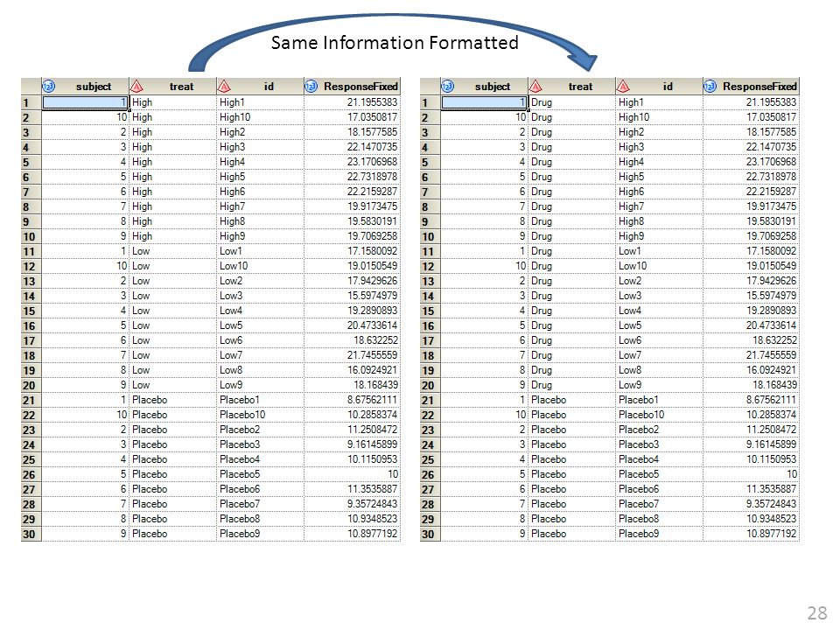The height and width of the screenshot is (630, 840).
Task: Click Placebo4 id cell in left table
Action: coord(260,459)
